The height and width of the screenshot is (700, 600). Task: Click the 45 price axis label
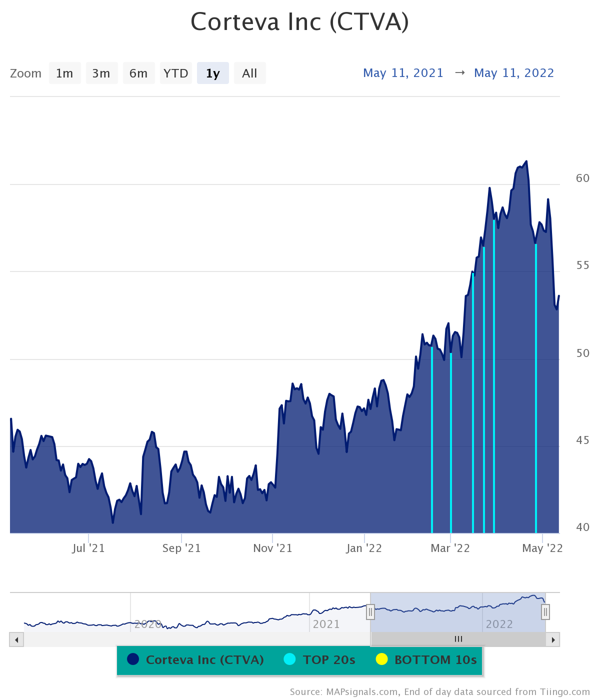(x=583, y=440)
